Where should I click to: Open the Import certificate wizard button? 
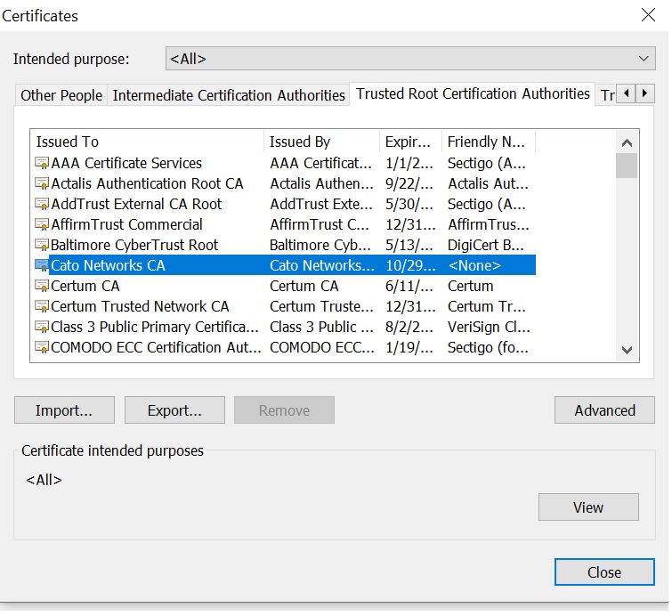pos(64,410)
